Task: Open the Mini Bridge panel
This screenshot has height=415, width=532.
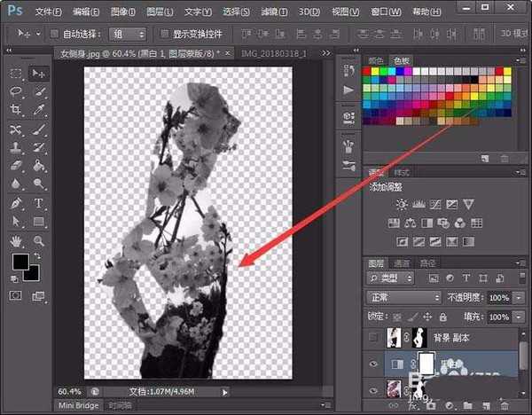Action: pos(77,405)
